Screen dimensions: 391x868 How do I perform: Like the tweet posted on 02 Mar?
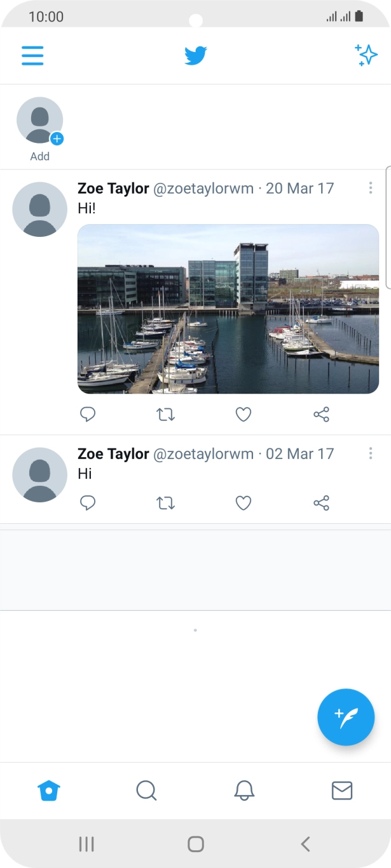(243, 503)
